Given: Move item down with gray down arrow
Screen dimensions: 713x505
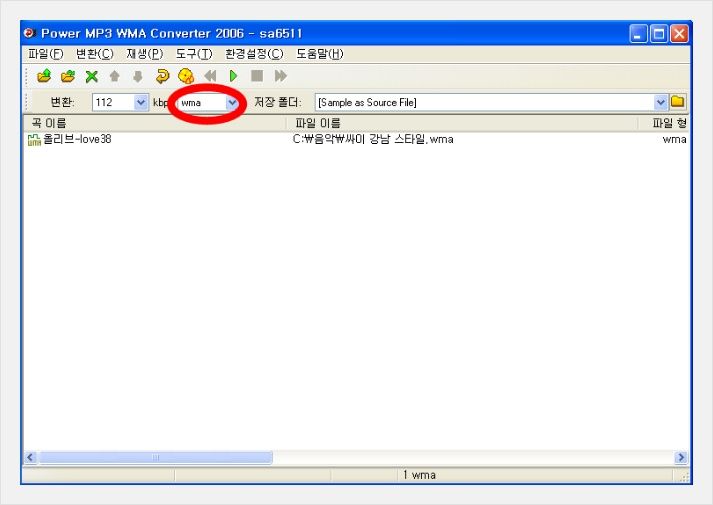Looking at the screenshot, I should 138,76.
